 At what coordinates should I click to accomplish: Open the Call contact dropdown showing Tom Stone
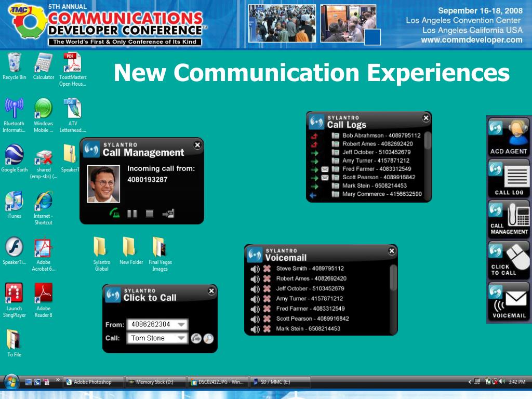point(181,338)
